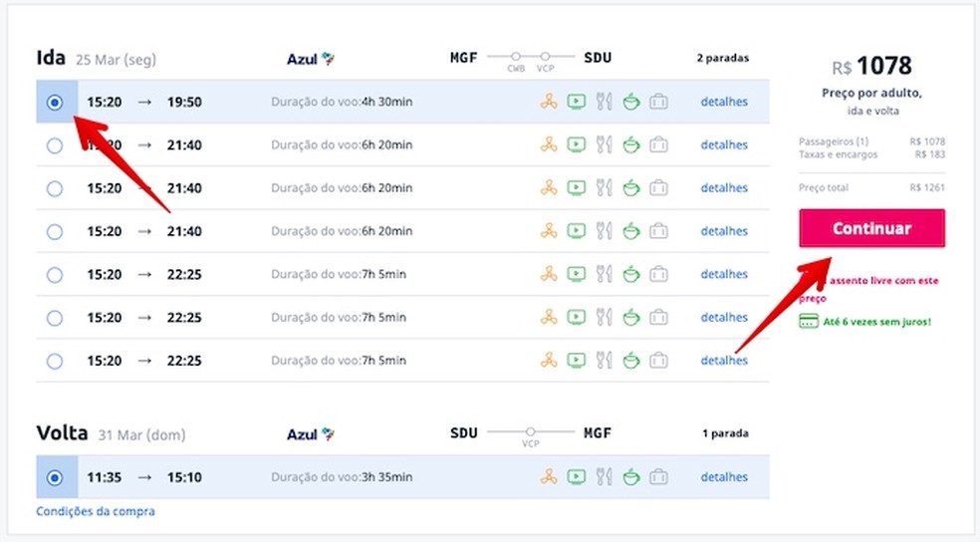Click the baggage icon on the 19:50 flight
The width and height of the screenshot is (980, 542).
point(658,102)
